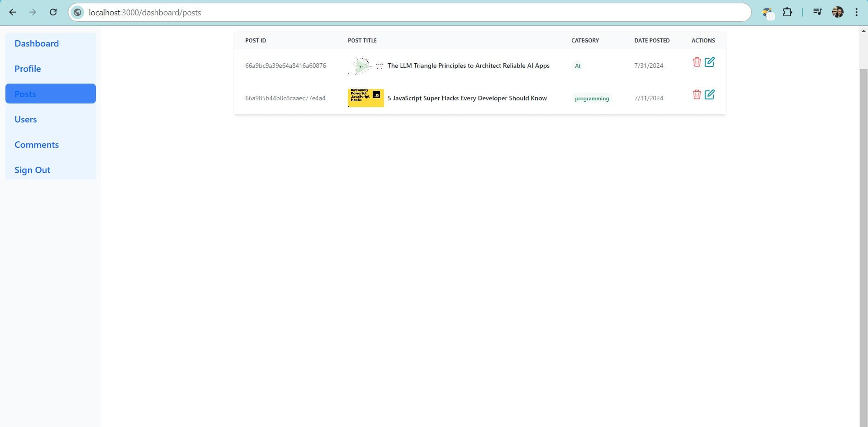Click the yellow JavaScript Hacks thumbnail
868x427 pixels.
tap(365, 98)
